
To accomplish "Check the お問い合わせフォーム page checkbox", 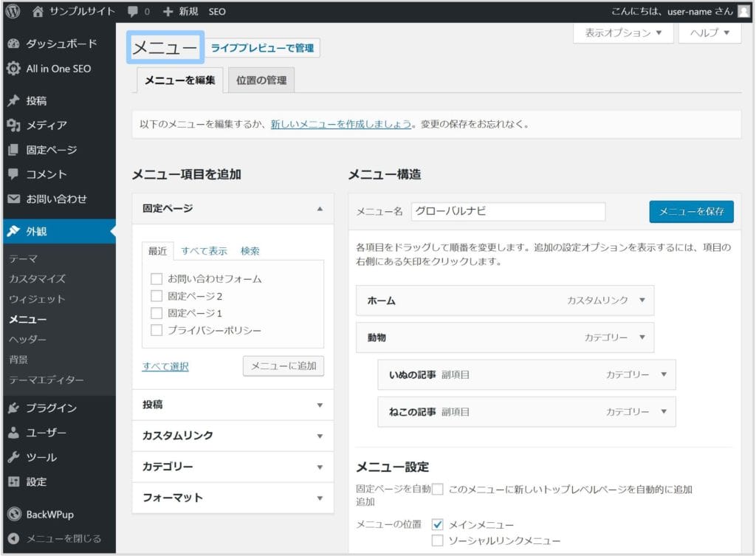I will 157,278.
